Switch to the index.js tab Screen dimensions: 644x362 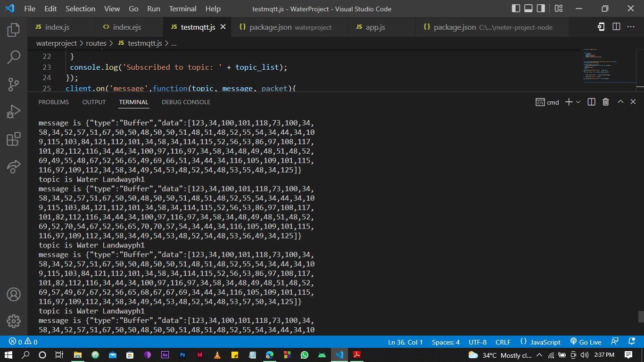pos(61,27)
